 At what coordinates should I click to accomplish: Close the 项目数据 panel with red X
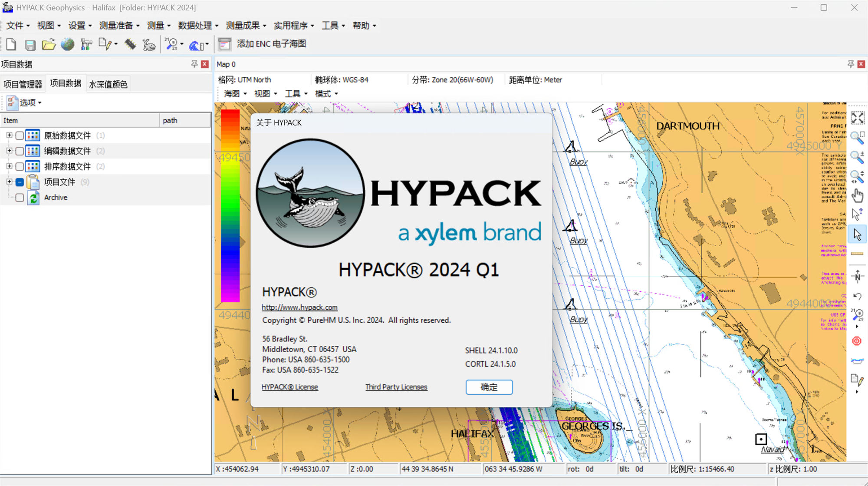205,64
